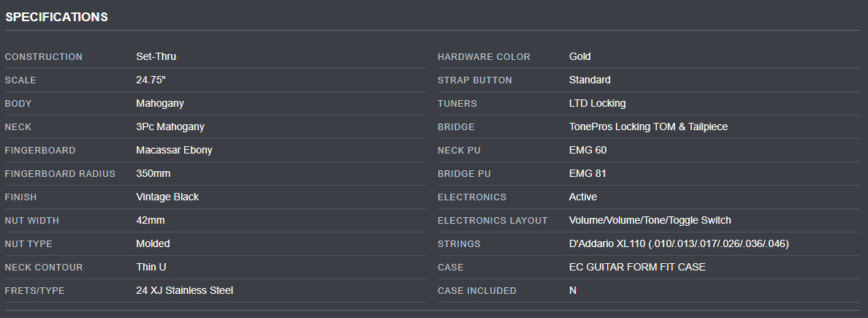Select the 24.75" scale value
868x318 pixels.
pyautogui.click(x=152, y=80)
